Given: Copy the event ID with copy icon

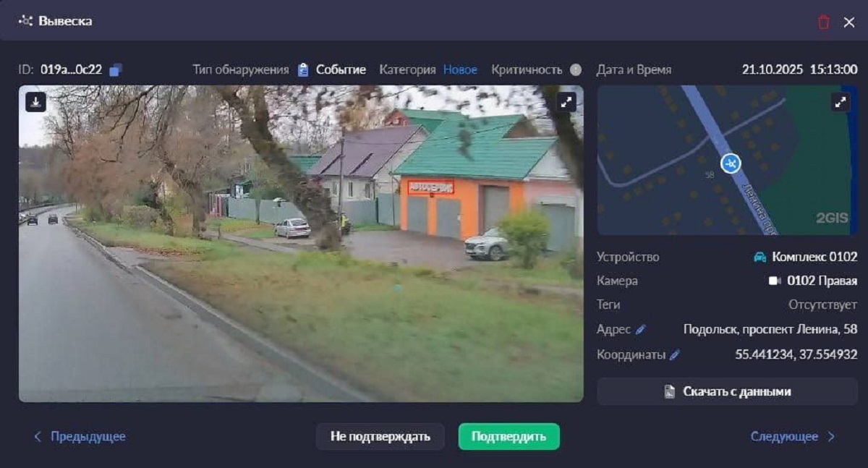Looking at the screenshot, I should (x=116, y=70).
